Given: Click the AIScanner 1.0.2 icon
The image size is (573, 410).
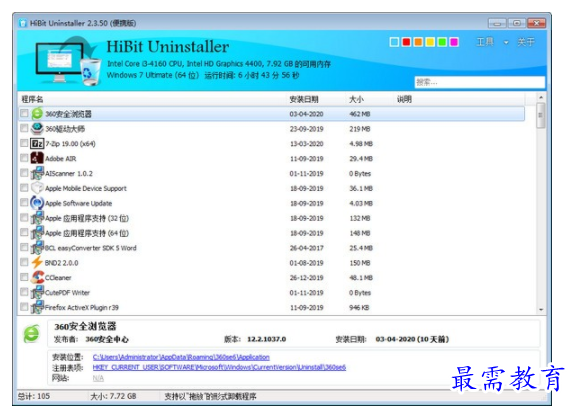Looking at the screenshot, I should coord(37,173).
